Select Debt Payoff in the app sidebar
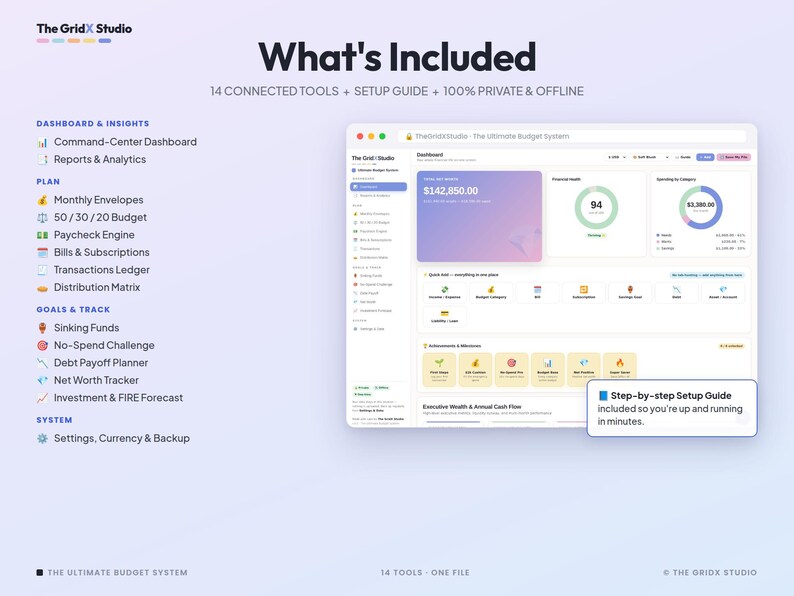Viewport: 794px width, 596px height. pyautogui.click(x=378, y=293)
